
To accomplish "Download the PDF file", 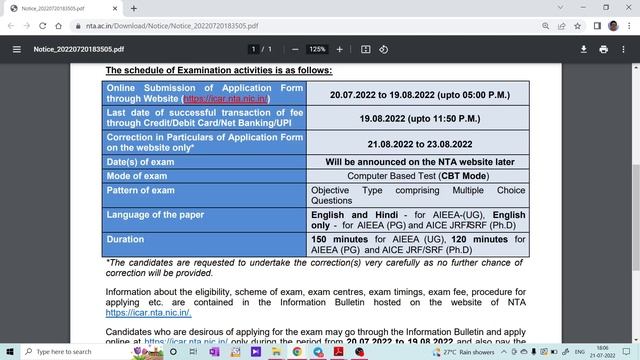I will 584,49.
